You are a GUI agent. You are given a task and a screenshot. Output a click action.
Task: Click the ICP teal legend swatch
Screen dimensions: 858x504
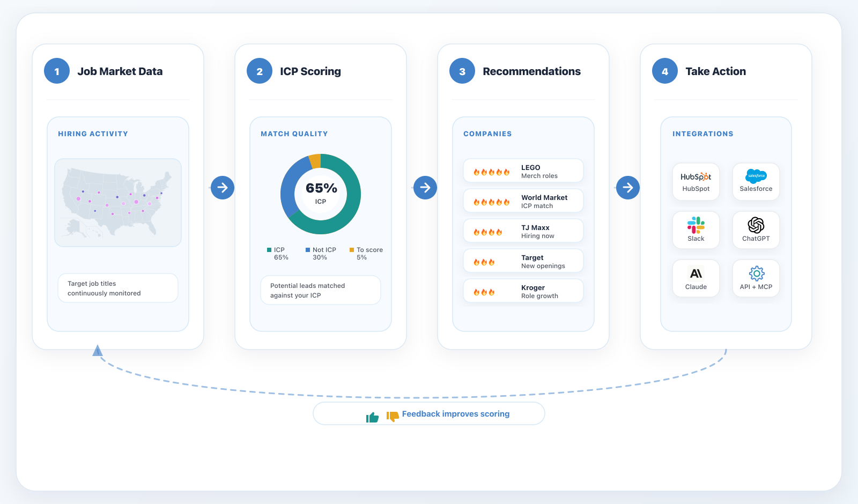tap(269, 250)
